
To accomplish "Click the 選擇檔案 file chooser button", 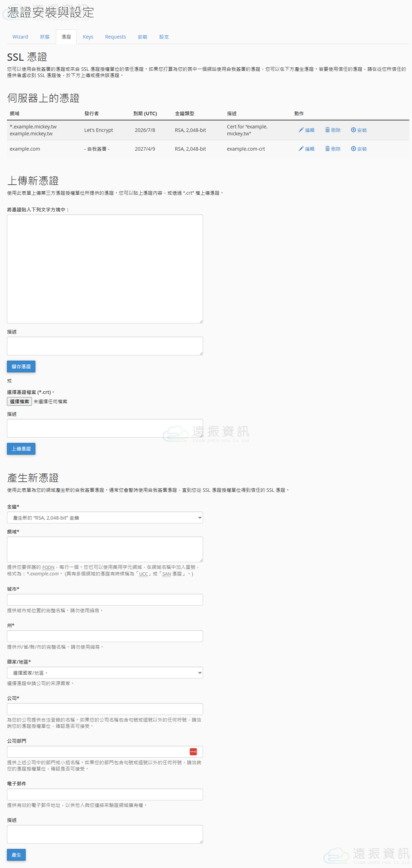I will point(19,402).
